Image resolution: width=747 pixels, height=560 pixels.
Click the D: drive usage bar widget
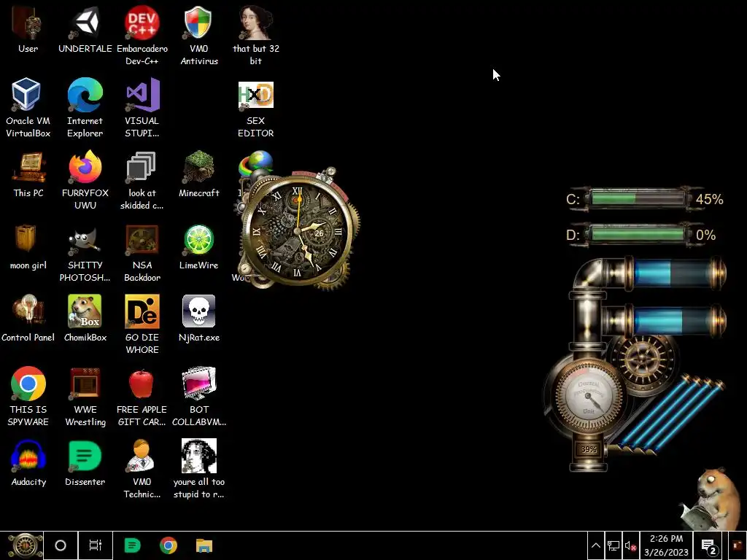[x=637, y=235]
